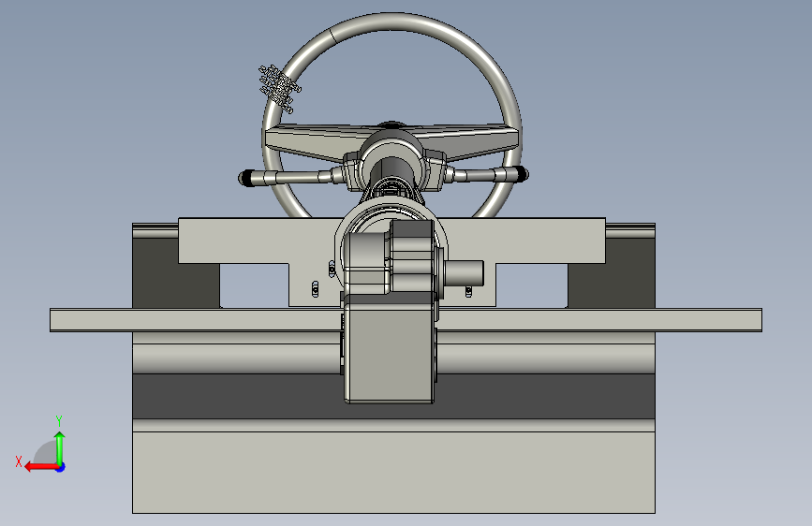Click the green Y axis arrow of the triad
The width and height of the screenshot is (812, 526).
tap(60, 447)
